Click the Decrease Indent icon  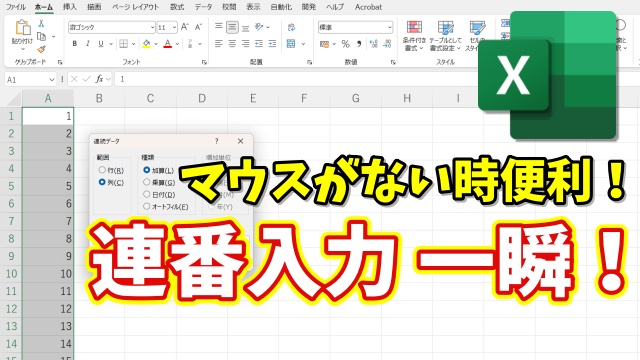(259, 44)
